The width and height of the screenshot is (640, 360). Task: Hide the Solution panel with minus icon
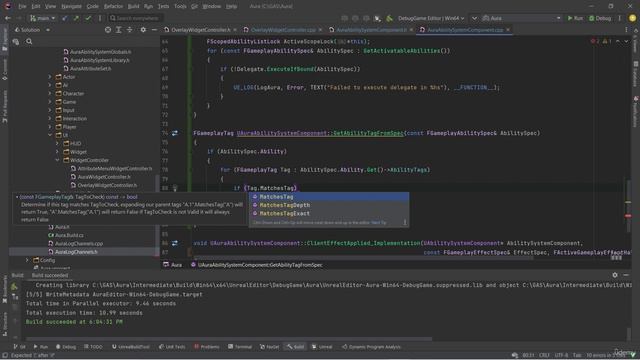click(x=154, y=30)
